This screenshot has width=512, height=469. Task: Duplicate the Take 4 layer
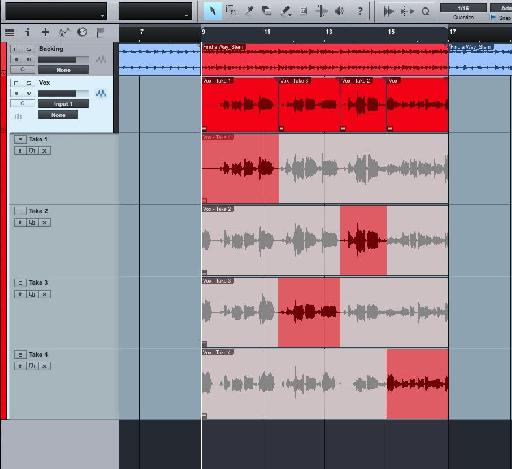click(32, 366)
